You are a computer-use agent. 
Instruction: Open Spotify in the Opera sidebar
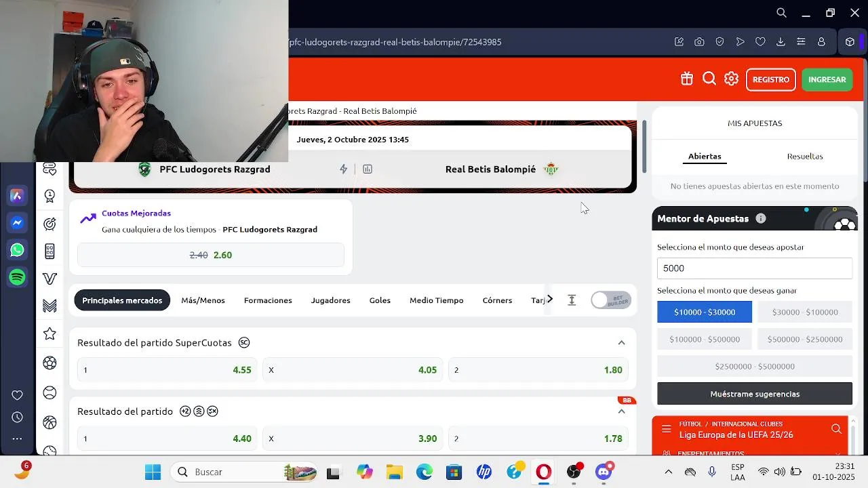tap(18, 277)
